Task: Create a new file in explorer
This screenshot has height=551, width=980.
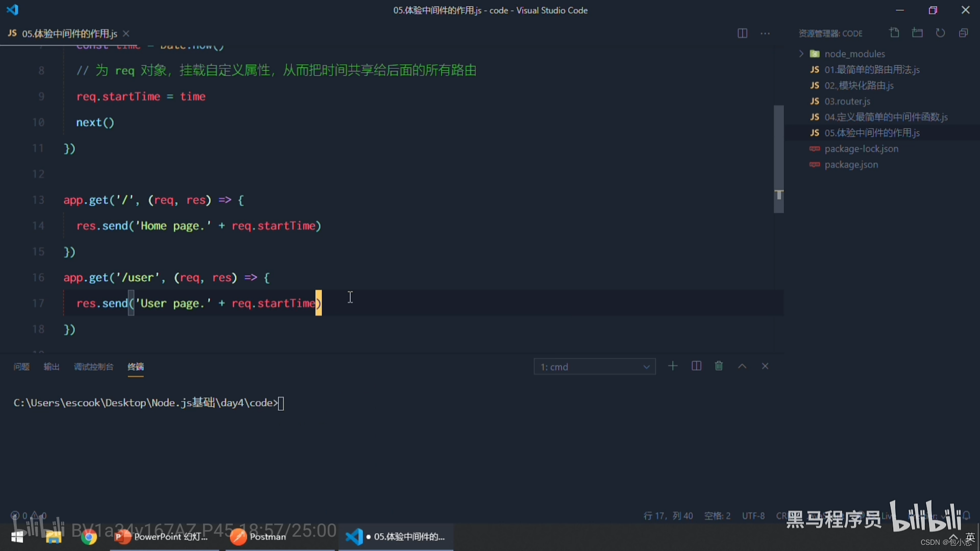Action: click(x=894, y=33)
